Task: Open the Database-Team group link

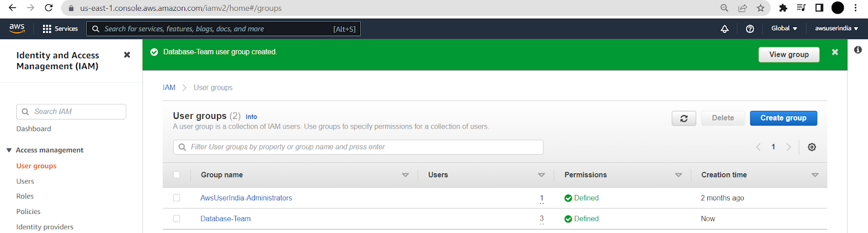Action: tap(226, 218)
